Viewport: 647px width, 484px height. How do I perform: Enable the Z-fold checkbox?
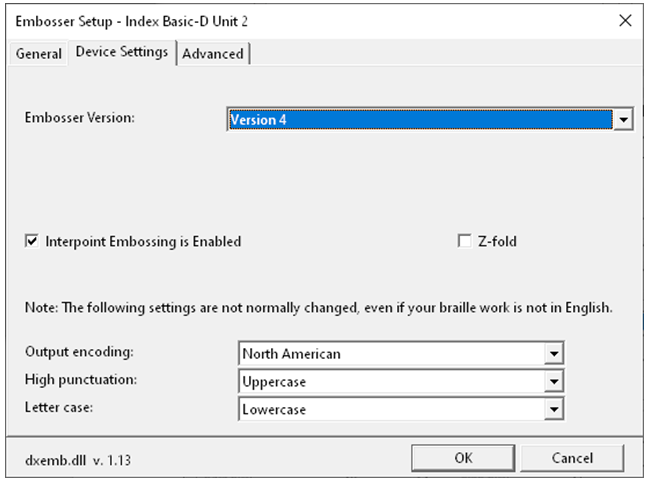tap(465, 241)
